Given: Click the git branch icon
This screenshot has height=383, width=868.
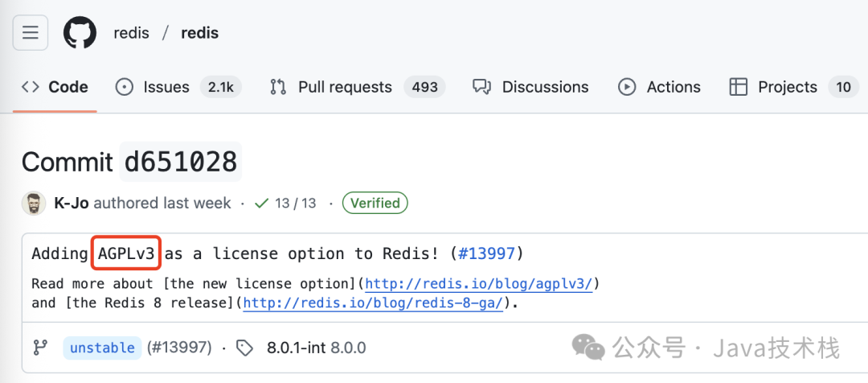Looking at the screenshot, I should (40, 348).
